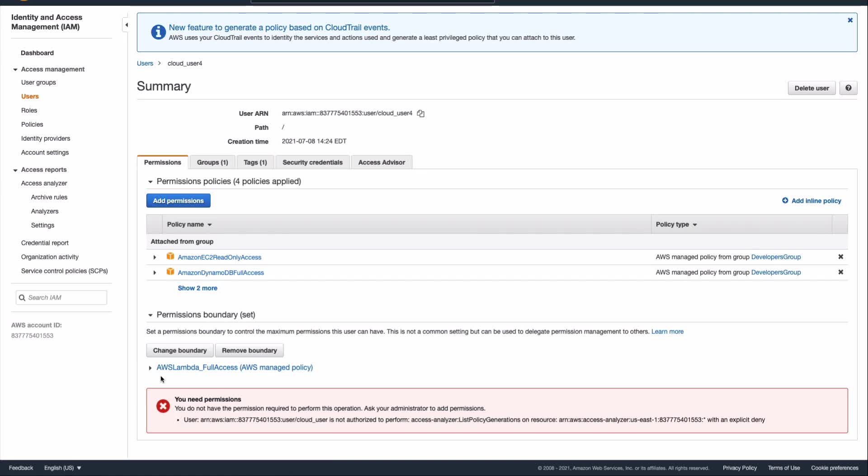The width and height of the screenshot is (868, 476).
Task: Switch to Security credentials tab
Action: [313, 162]
